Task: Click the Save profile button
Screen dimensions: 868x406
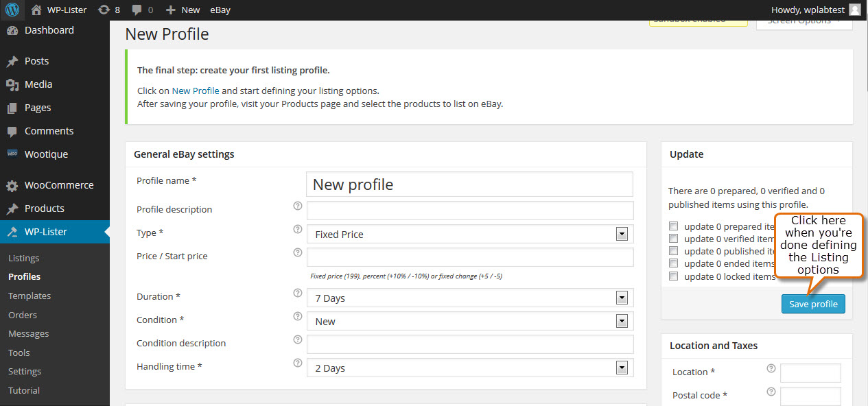Action: tap(813, 304)
